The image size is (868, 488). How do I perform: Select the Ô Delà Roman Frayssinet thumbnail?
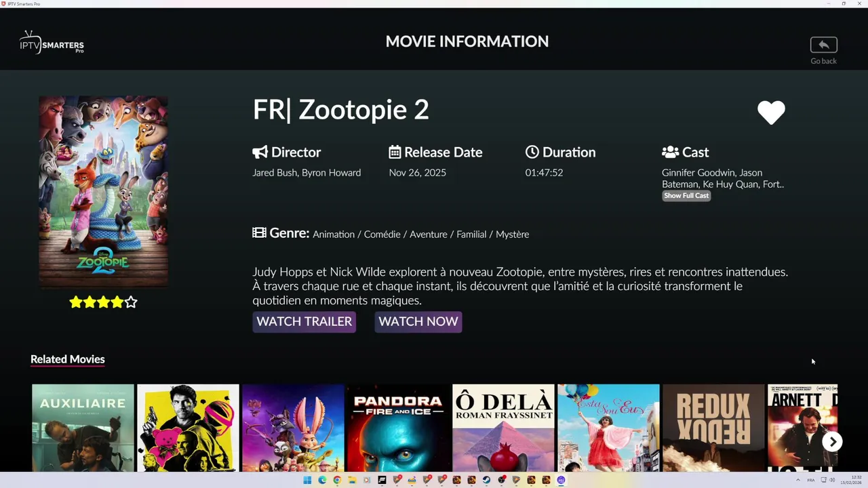click(x=503, y=427)
